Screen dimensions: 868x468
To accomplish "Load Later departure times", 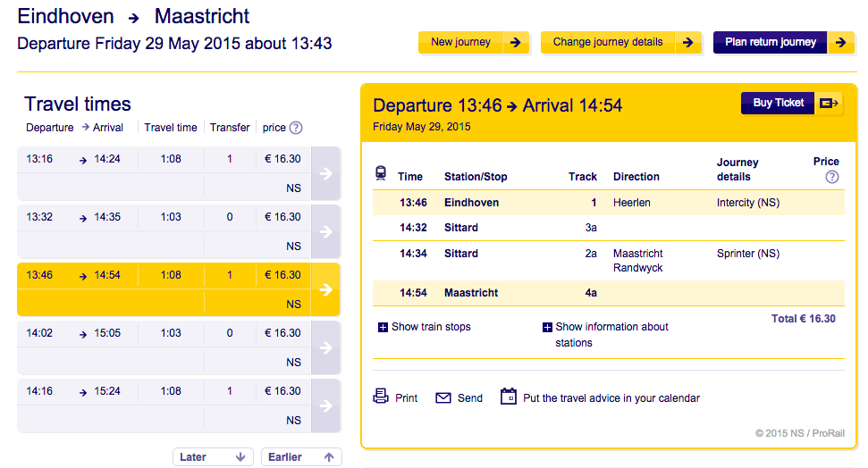I will [x=213, y=457].
